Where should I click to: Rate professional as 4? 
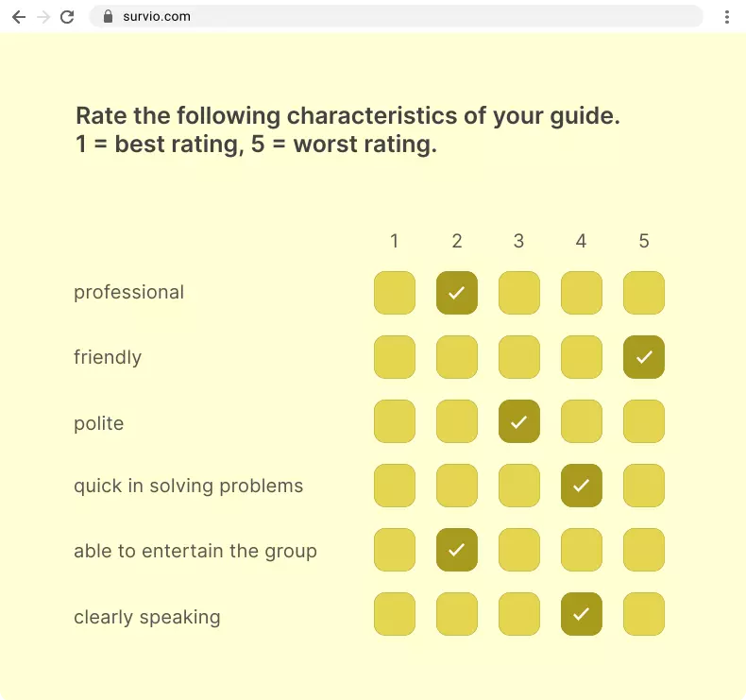(x=582, y=293)
